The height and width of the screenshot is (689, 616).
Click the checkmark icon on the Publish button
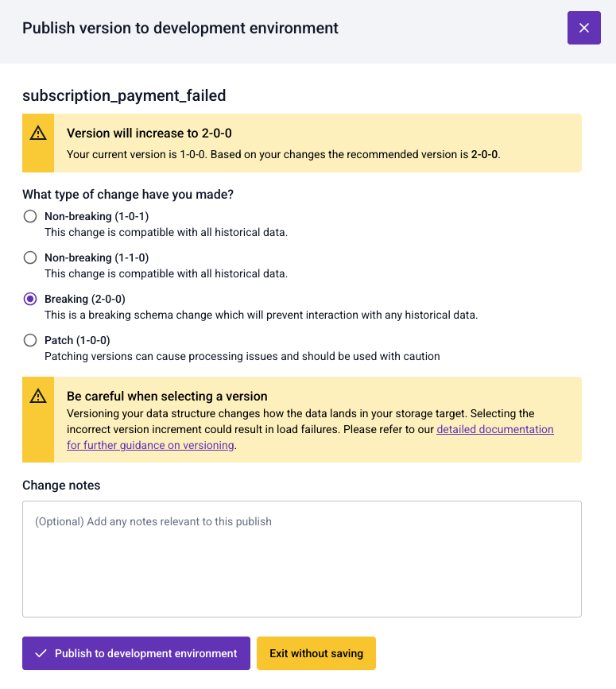[x=41, y=653]
